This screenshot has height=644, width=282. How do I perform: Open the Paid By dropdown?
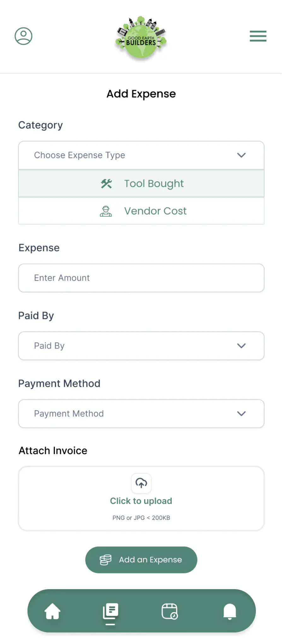[141, 346]
